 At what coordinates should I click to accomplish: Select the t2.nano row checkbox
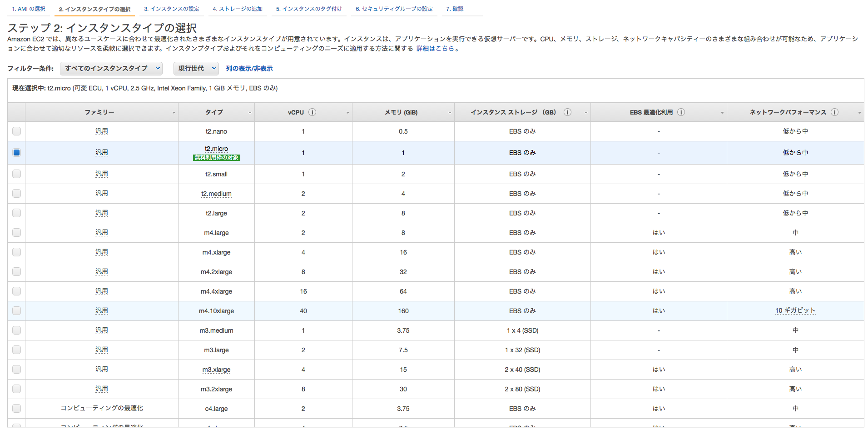coord(16,131)
